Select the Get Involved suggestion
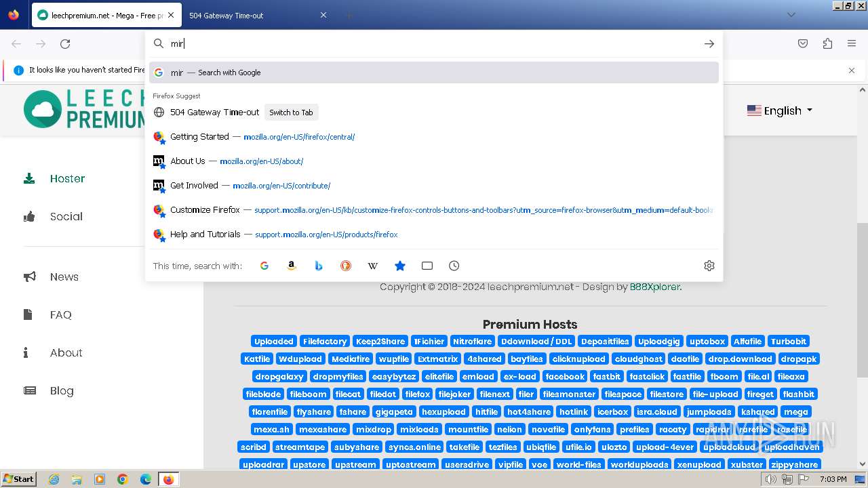The width and height of the screenshot is (868, 488). pos(434,186)
